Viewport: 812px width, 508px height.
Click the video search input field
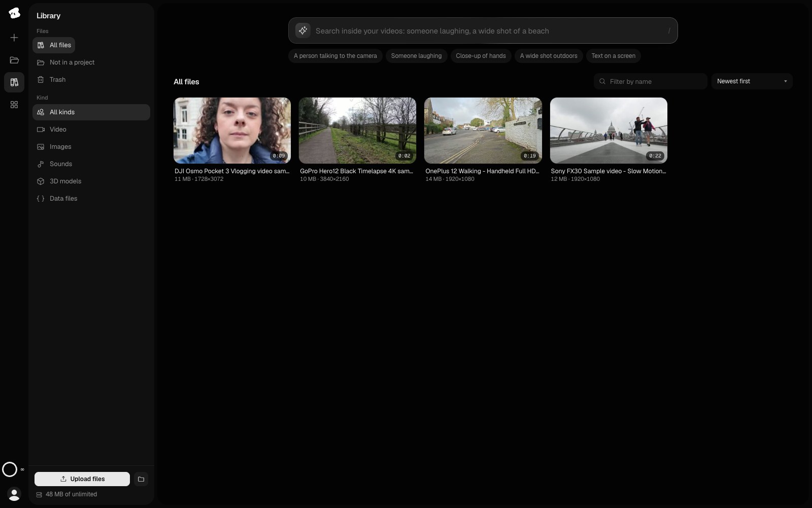coord(483,30)
